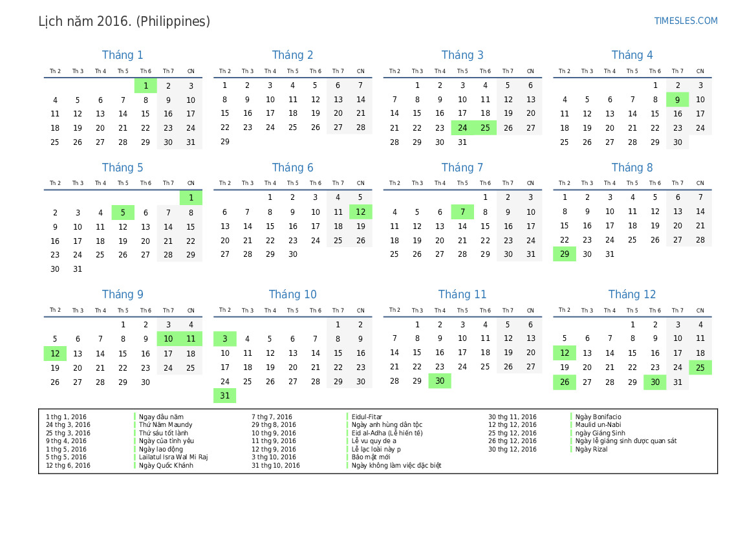Click highlighted day 24 in Tháng 3
The width and height of the screenshot is (756, 535).
[x=462, y=128]
